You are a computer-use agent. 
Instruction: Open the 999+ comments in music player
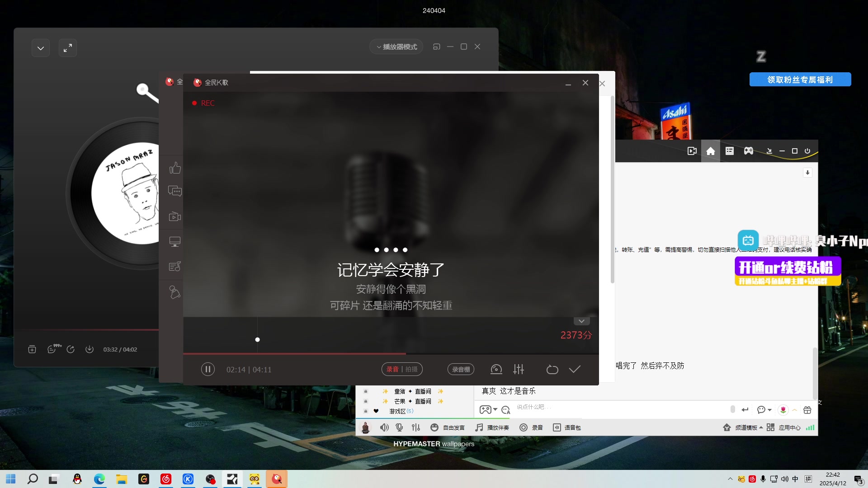[x=54, y=348]
